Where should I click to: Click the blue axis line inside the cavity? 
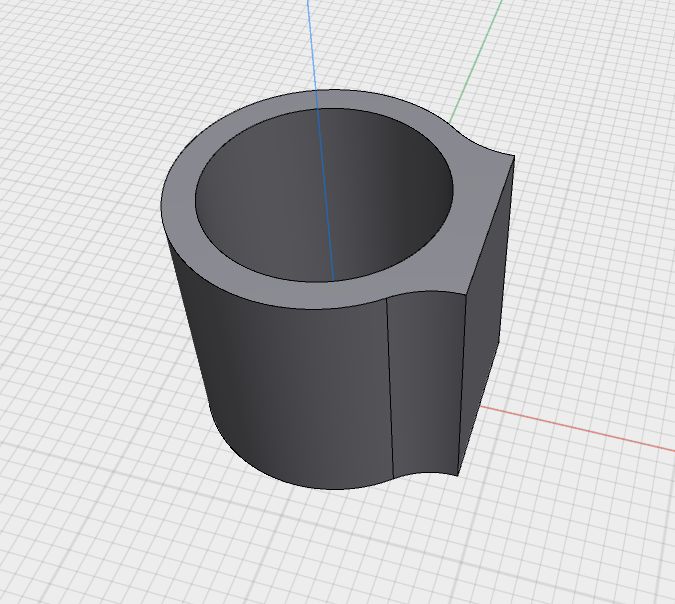pyautogui.click(x=326, y=194)
